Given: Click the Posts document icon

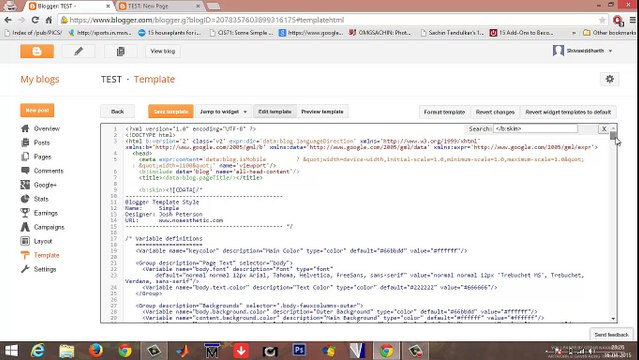Looking at the screenshot, I should pyautogui.click(x=25, y=143).
